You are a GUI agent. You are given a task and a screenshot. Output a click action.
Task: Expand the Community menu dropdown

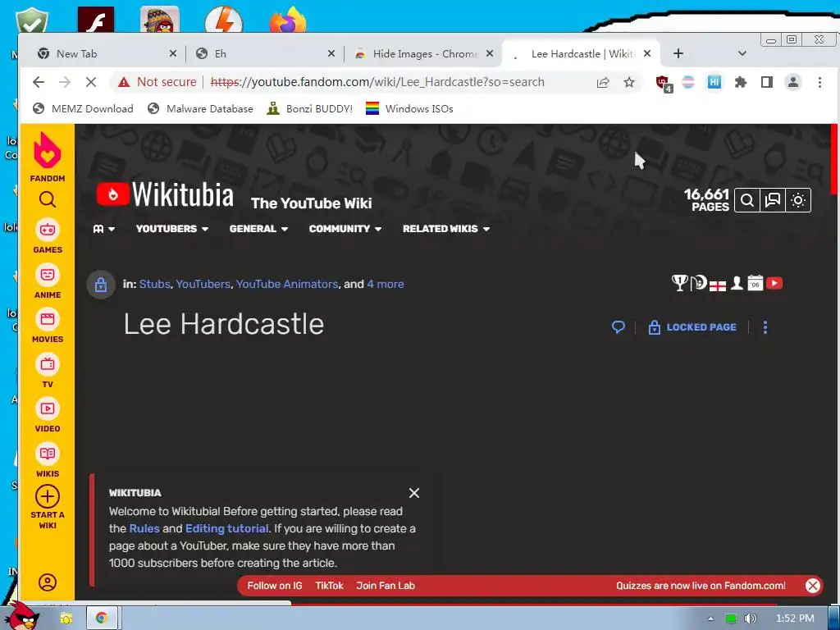coord(345,229)
